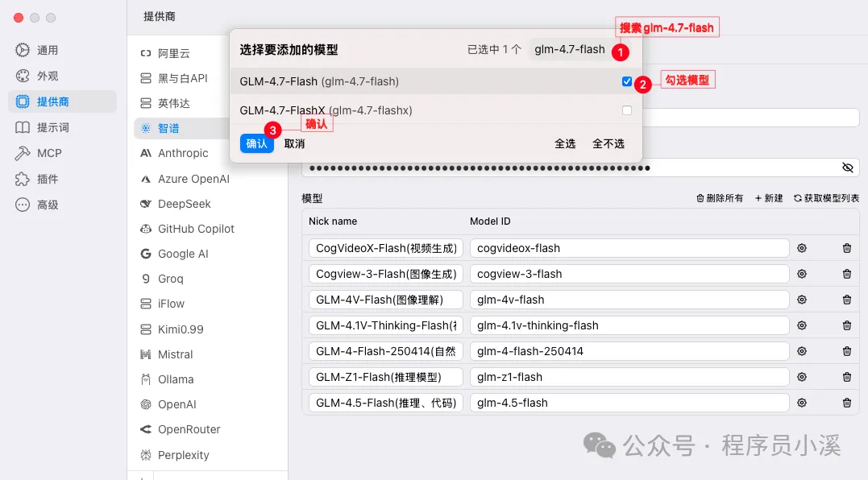Edit the Cogview-3-Flash nickname field
868x480 pixels.
point(386,274)
